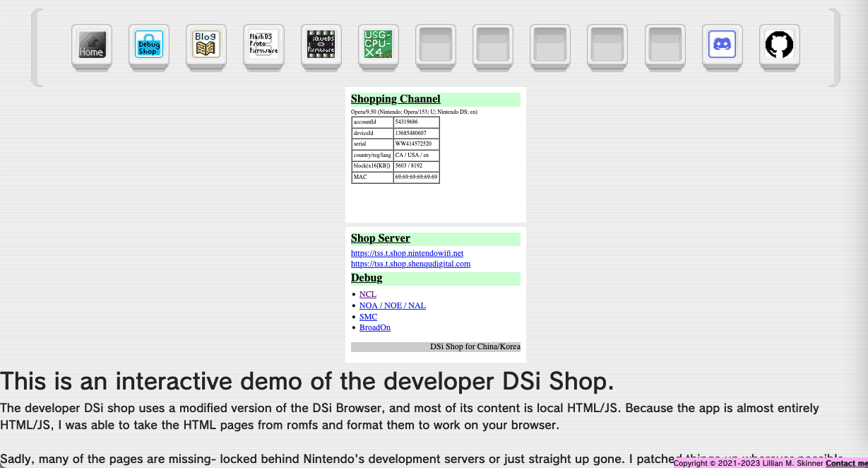
Task: Open the nintendowifi.net shop server link
Action: pos(407,253)
